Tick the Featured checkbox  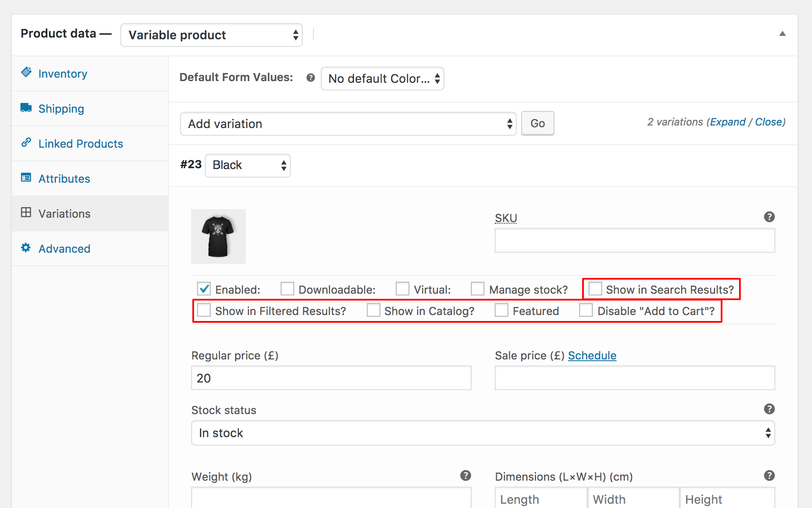(502, 310)
